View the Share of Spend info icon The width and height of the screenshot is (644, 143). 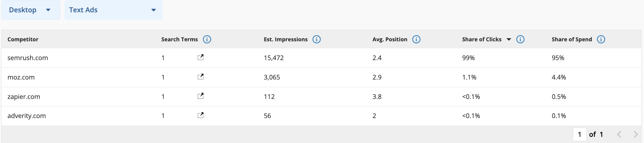(x=601, y=39)
